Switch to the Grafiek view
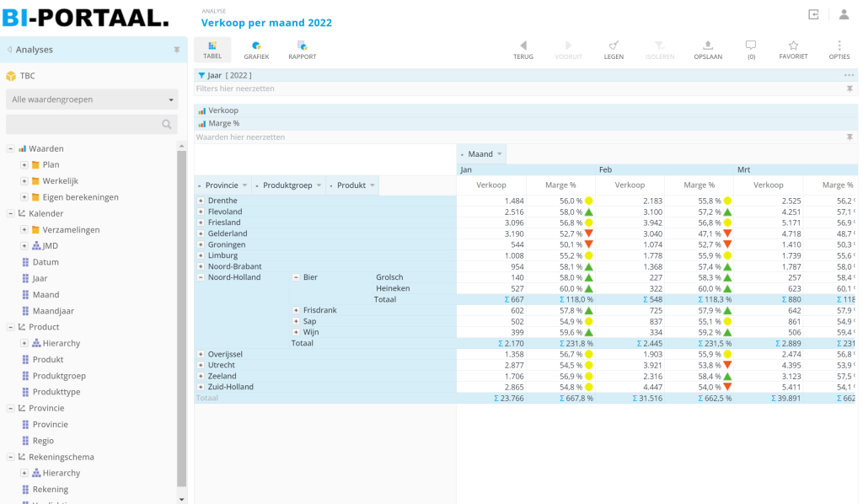The height and width of the screenshot is (504, 863). point(256,50)
